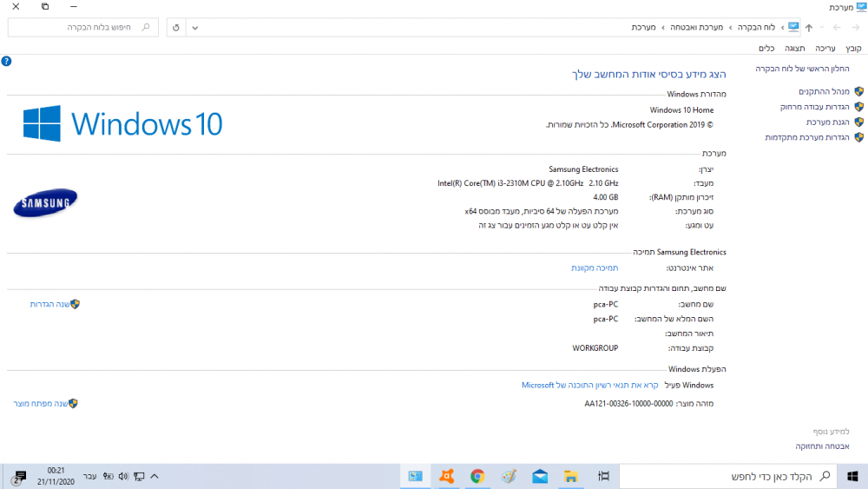868x489 pixels.
Task: Click the back navigation arrow
Action: 837,28
